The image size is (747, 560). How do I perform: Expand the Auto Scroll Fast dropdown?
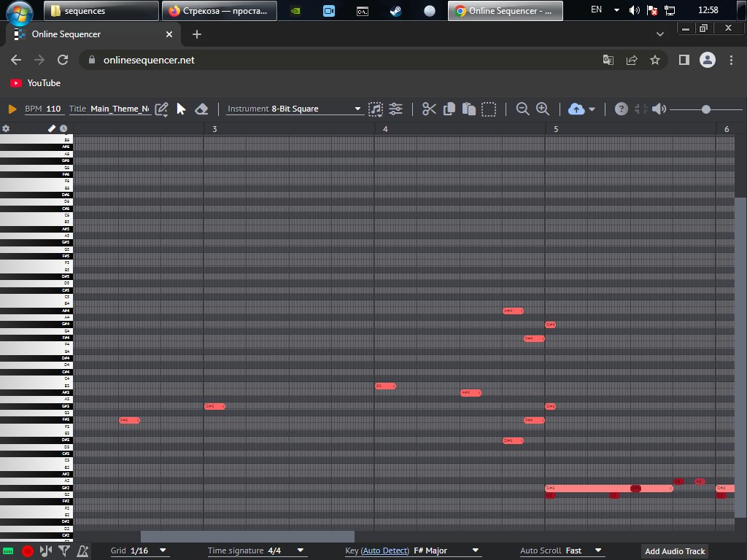pyautogui.click(x=561, y=551)
